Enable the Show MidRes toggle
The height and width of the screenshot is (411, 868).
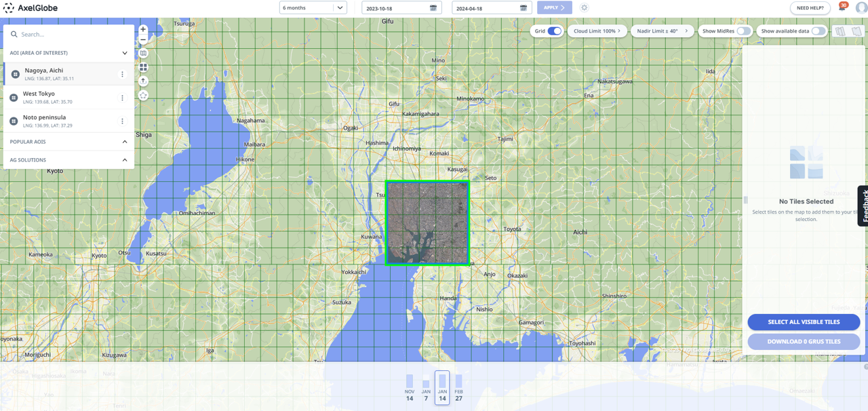[x=743, y=31]
